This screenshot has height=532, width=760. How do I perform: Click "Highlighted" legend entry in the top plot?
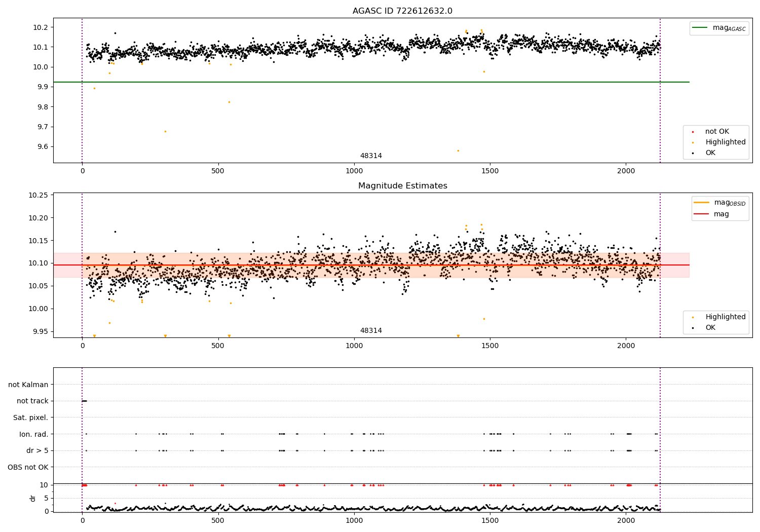[726, 142]
